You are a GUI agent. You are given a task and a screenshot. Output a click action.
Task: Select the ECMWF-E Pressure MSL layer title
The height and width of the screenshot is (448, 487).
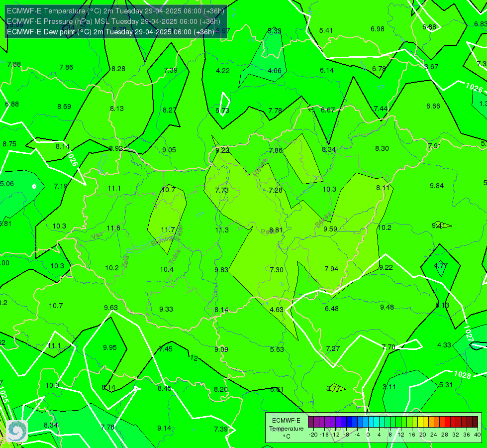(113, 21)
